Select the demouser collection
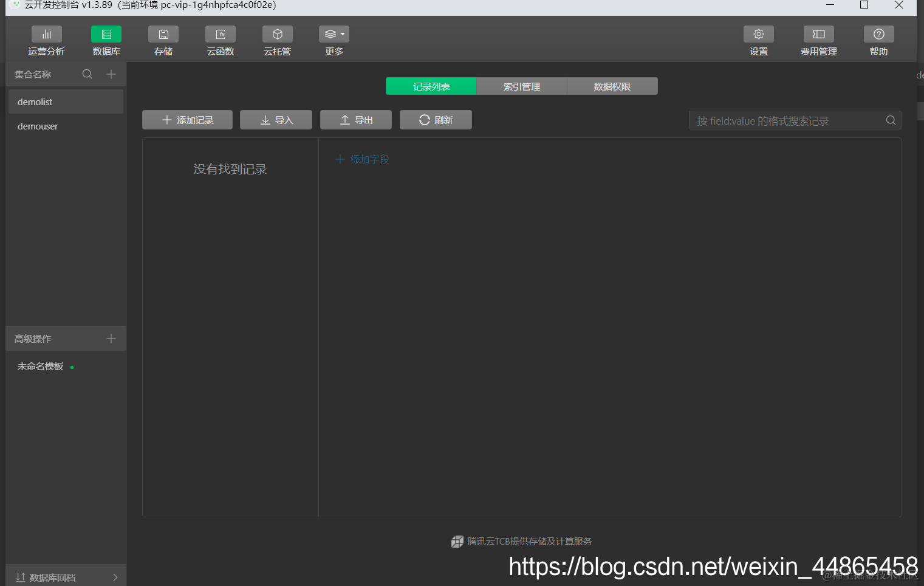The image size is (924, 586). [66, 126]
